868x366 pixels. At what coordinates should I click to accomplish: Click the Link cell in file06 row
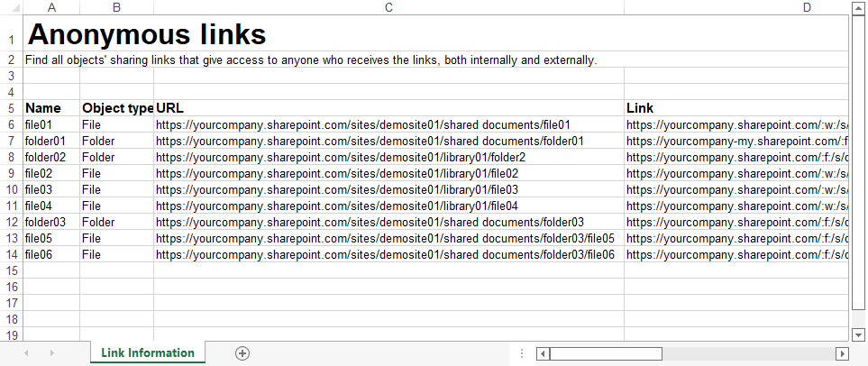click(736, 255)
